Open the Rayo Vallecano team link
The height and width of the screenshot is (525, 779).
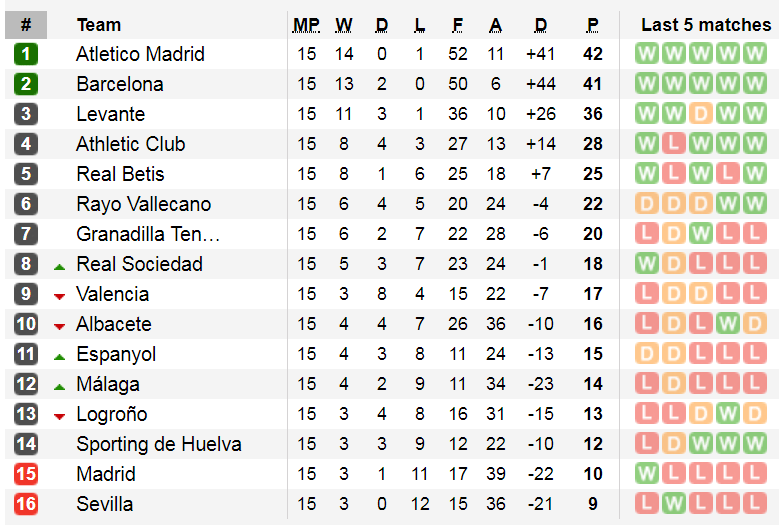coord(144,204)
